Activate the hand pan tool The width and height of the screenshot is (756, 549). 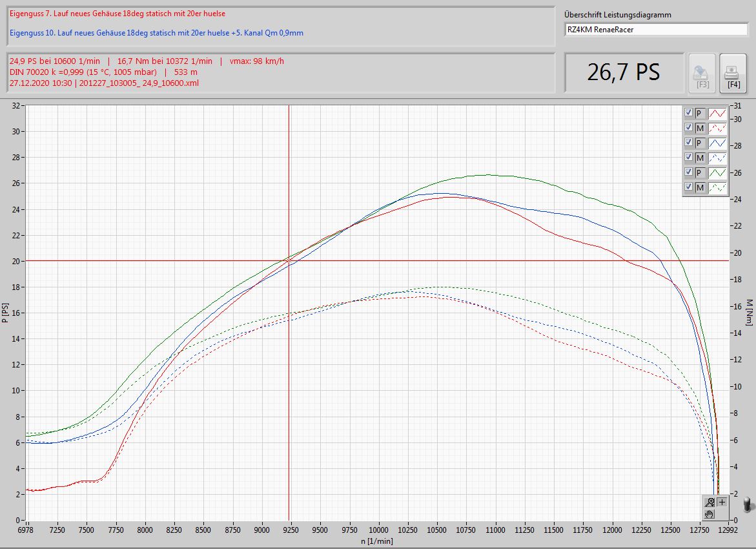coord(710,513)
